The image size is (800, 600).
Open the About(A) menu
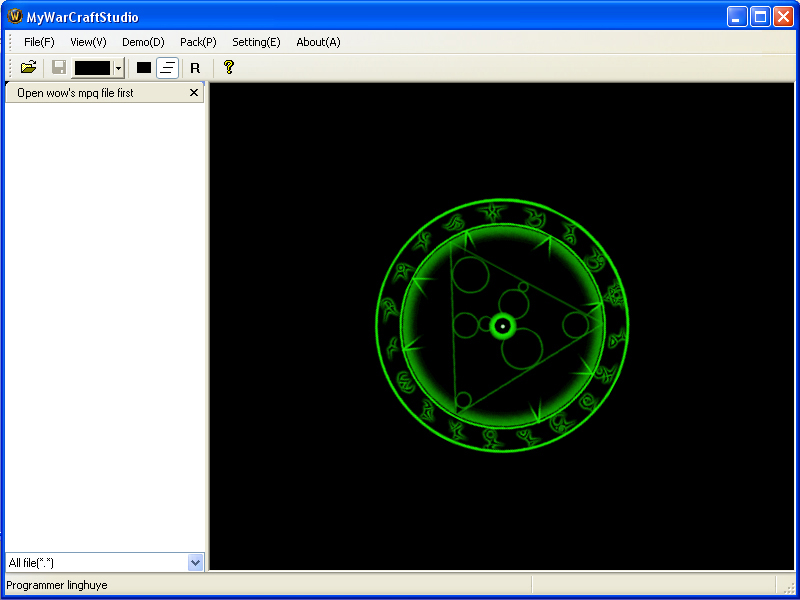pos(318,42)
